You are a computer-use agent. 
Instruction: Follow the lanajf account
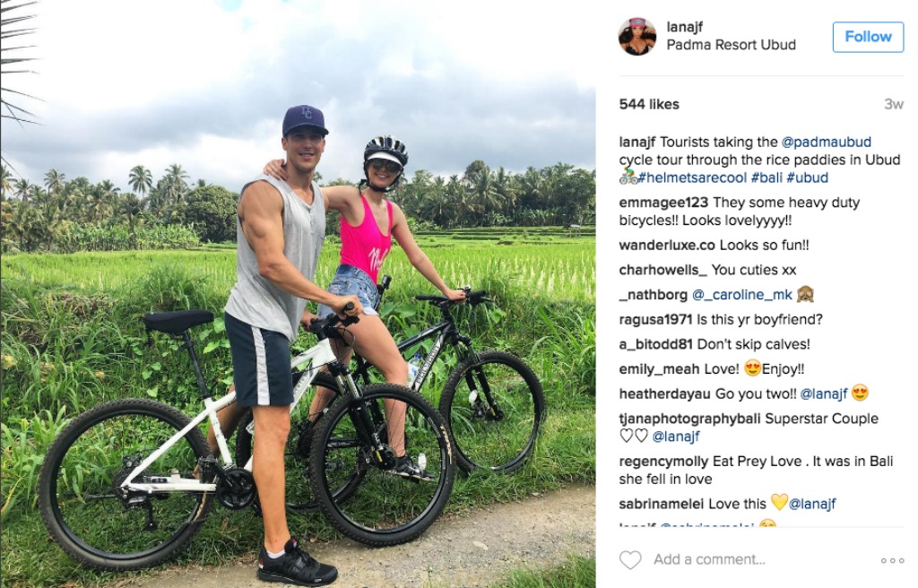(868, 37)
